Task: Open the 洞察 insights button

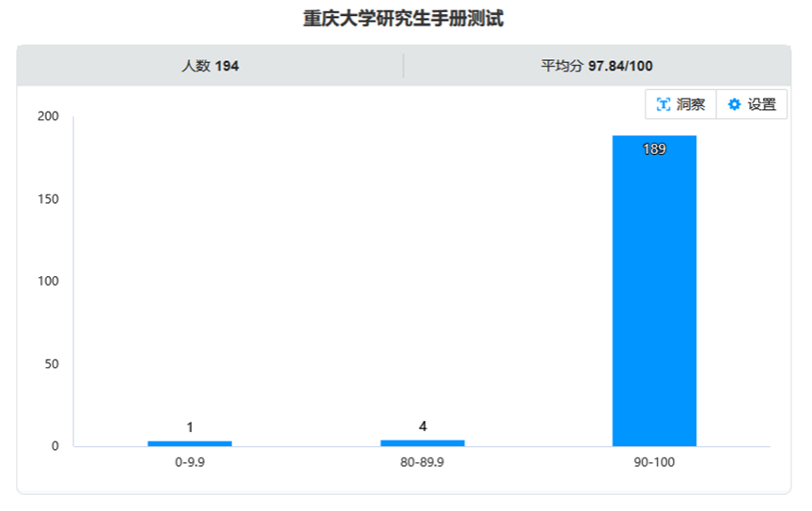Action: [x=680, y=104]
